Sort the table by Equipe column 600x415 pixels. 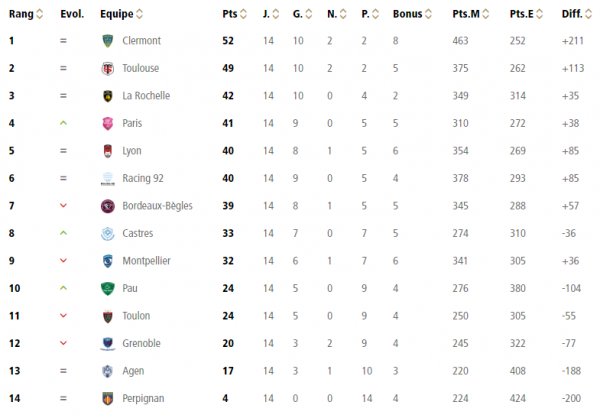point(122,15)
